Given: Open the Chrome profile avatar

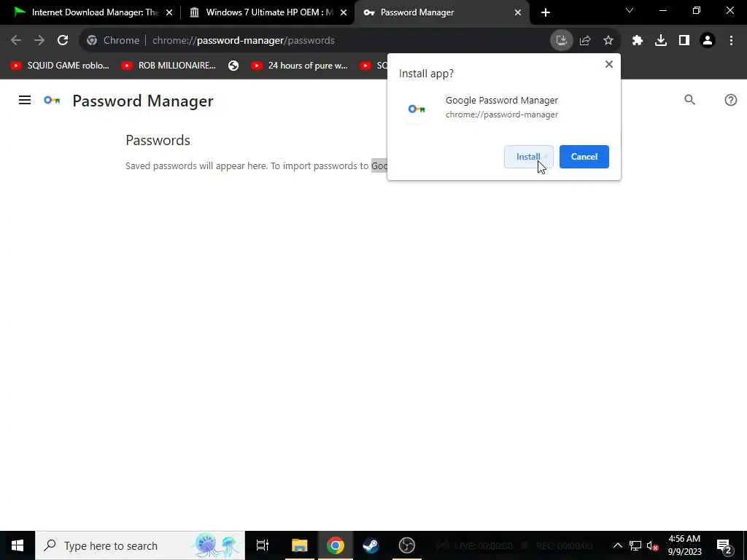Looking at the screenshot, I should coord(708,41).
